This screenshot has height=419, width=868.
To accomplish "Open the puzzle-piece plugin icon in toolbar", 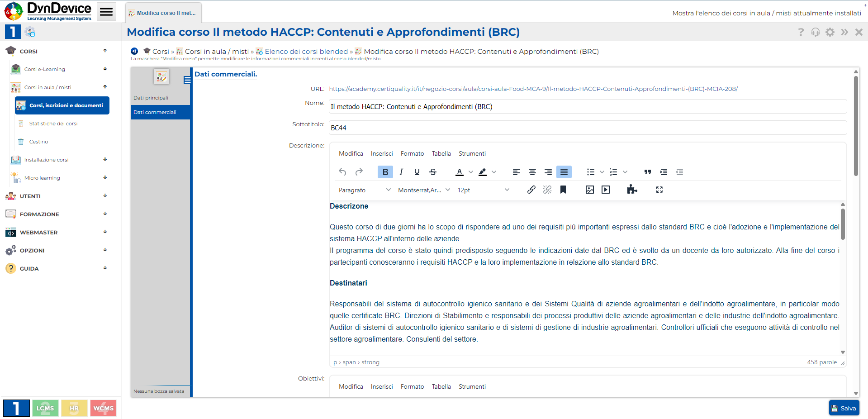I will (632, 190).
